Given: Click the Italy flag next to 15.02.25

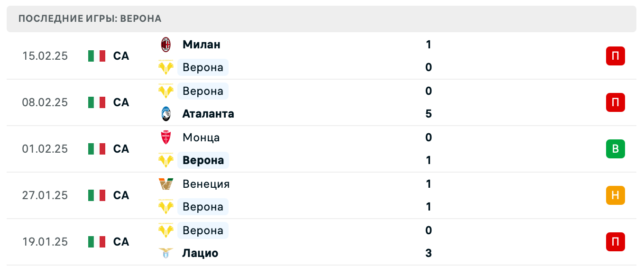Looking at the screenshot, I should [96, 56].
